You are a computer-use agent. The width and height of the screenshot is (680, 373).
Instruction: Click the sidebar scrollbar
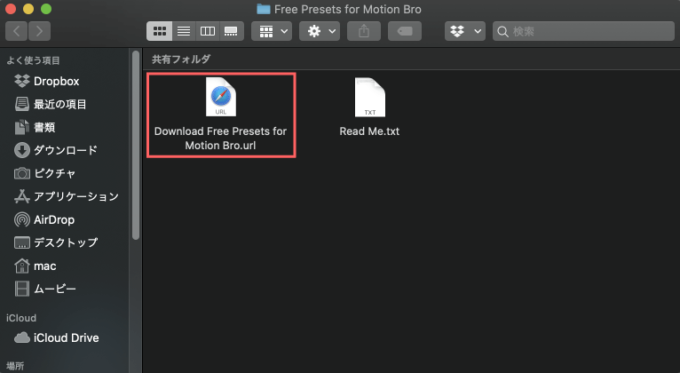point(136,145)
